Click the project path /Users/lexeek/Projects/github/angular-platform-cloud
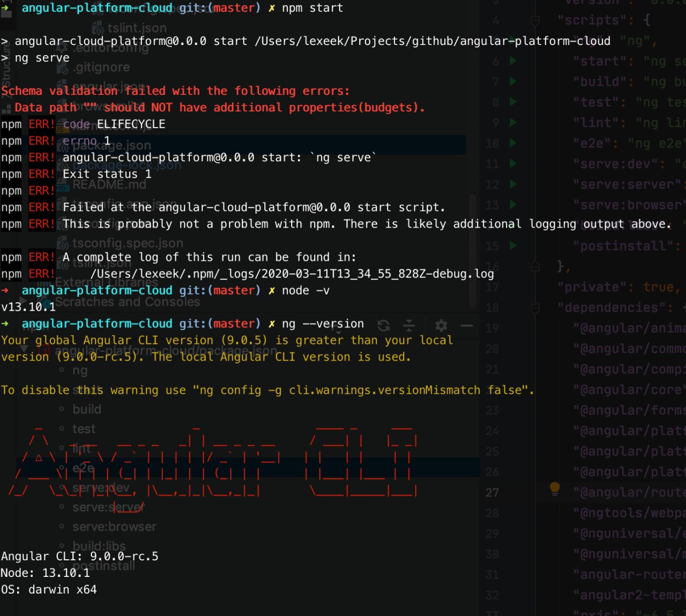Screen dimensions: 686x616 click(x=433, y=41)
